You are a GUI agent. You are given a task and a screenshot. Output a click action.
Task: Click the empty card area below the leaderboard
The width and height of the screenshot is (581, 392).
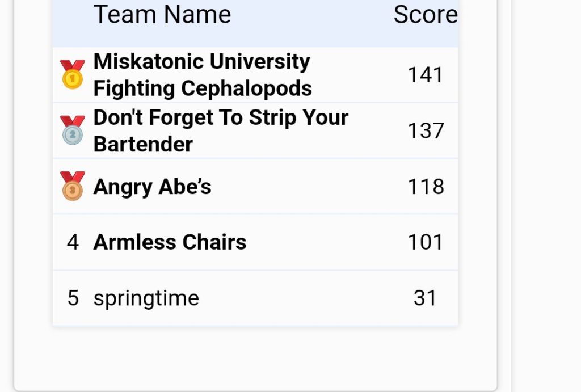(x=255, y=356)
